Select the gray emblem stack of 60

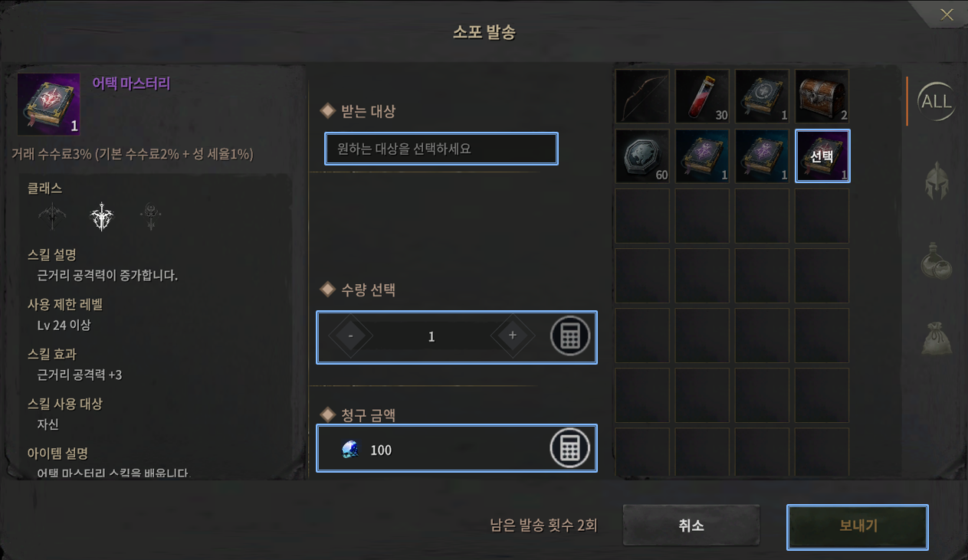642,156
